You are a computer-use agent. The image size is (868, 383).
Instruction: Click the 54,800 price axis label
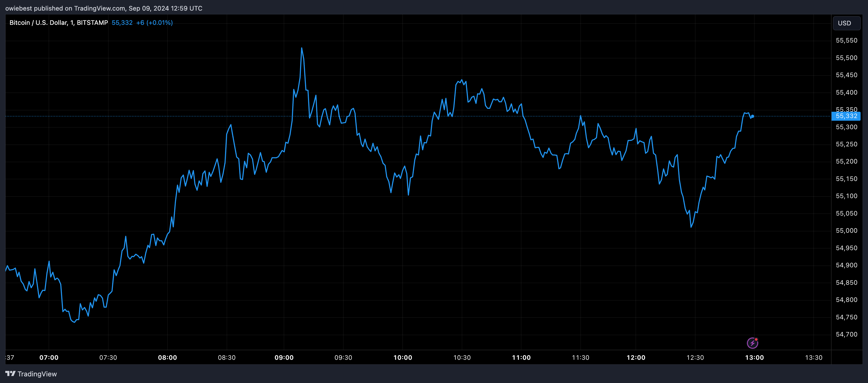[x=846, y=300]
